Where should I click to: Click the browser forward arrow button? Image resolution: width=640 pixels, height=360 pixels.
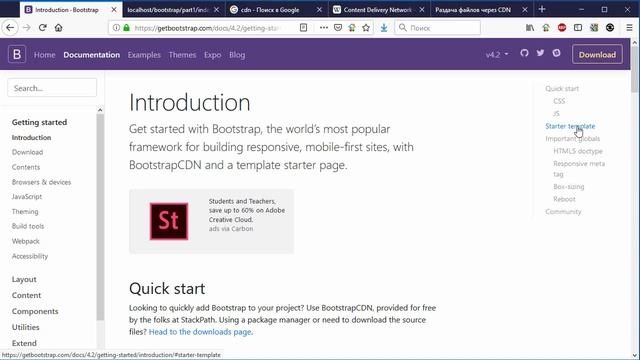[x=27, y=28]
